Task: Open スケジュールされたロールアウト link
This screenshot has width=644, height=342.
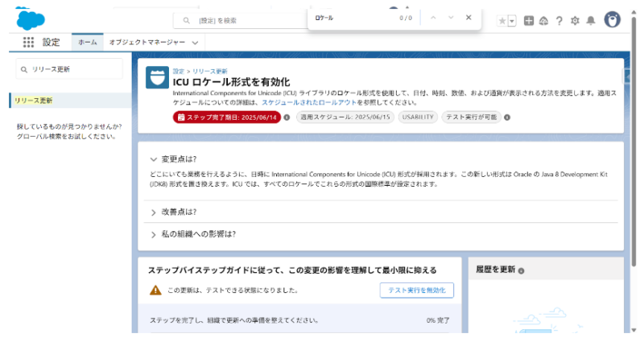Action: point(309,103)
